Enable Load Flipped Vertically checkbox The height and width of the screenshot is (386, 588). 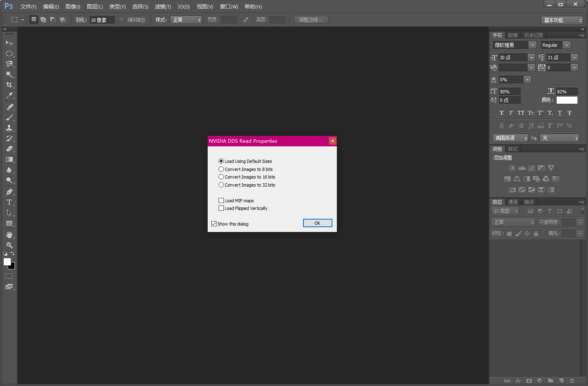(x=221, y=208)
